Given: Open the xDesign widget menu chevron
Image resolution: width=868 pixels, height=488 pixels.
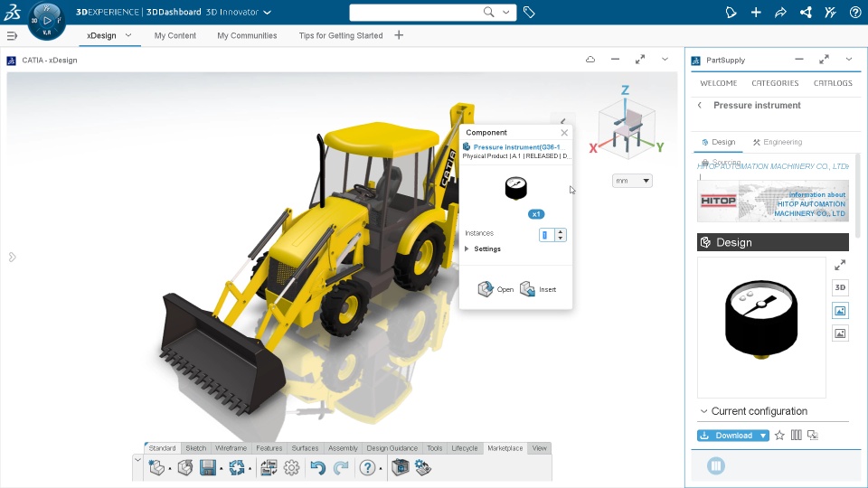Looking at the screenshot, I should (665, 60).
